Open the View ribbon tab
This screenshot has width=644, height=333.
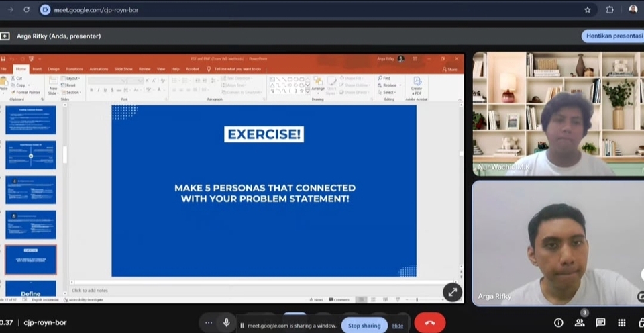161,69
